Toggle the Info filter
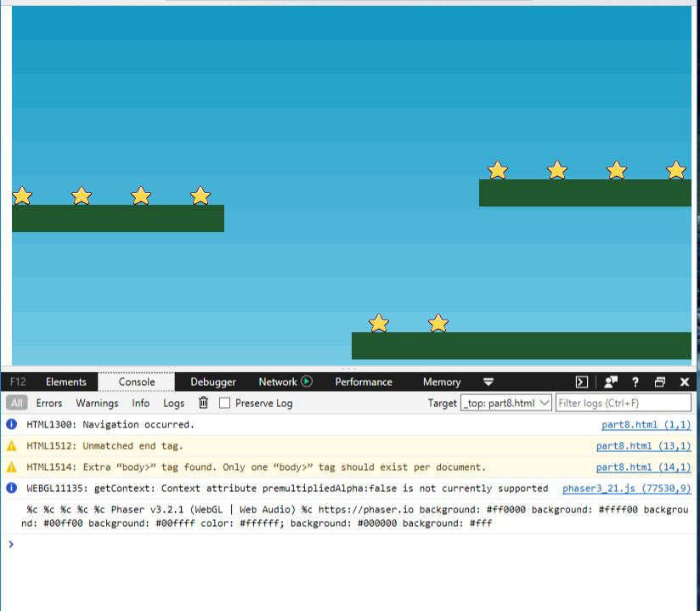Image resolution: width=700 pixels, height=611 pixels. [x=141, y=403]
